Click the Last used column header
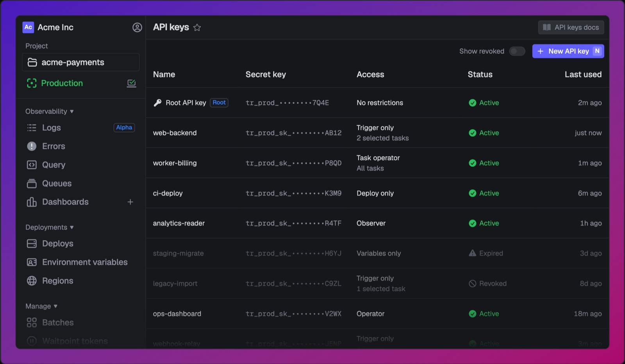This screenshot has width=625, height=364. [583, 75]
